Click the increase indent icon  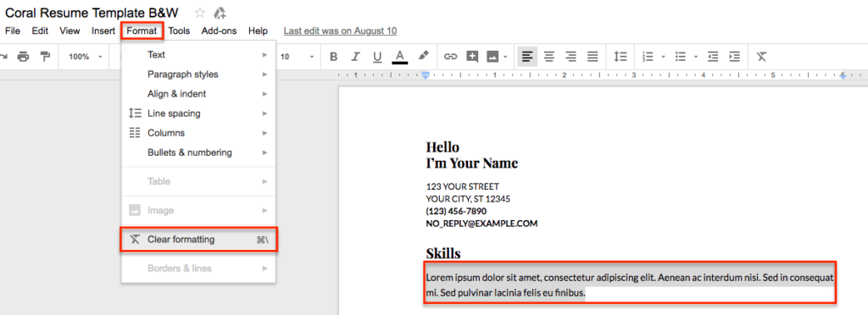pyautogui.click(x=735, y=57)
